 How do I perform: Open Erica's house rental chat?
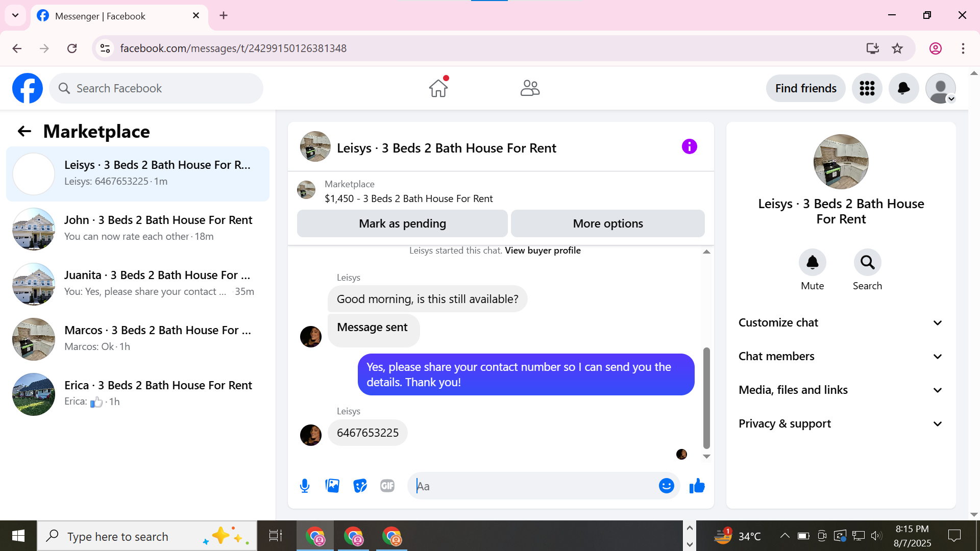138,394
